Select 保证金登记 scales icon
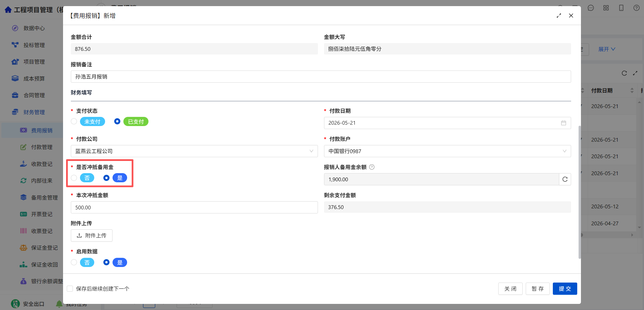Viewport: 644px width, 310px height. 23,248
